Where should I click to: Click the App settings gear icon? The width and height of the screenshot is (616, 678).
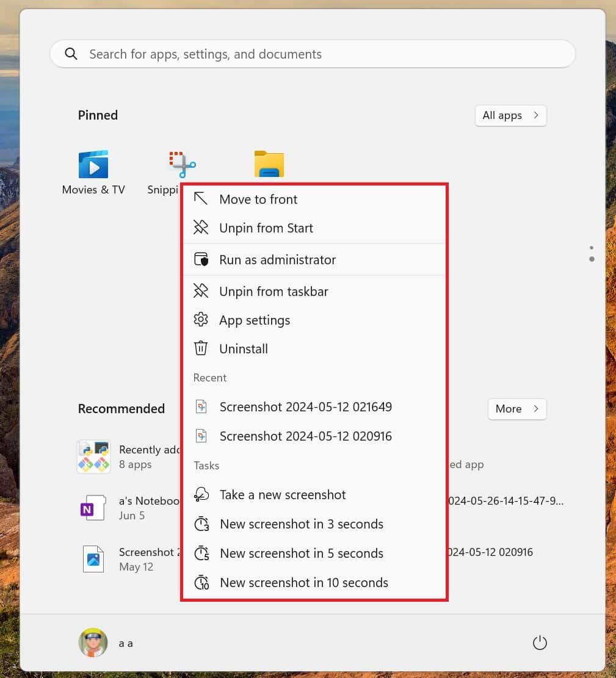201,319
